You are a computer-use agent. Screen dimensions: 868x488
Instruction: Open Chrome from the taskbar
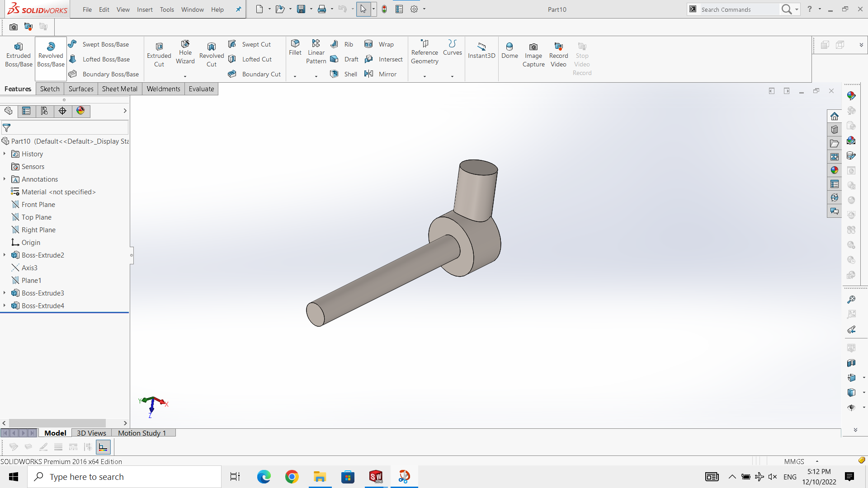point(292,477)
